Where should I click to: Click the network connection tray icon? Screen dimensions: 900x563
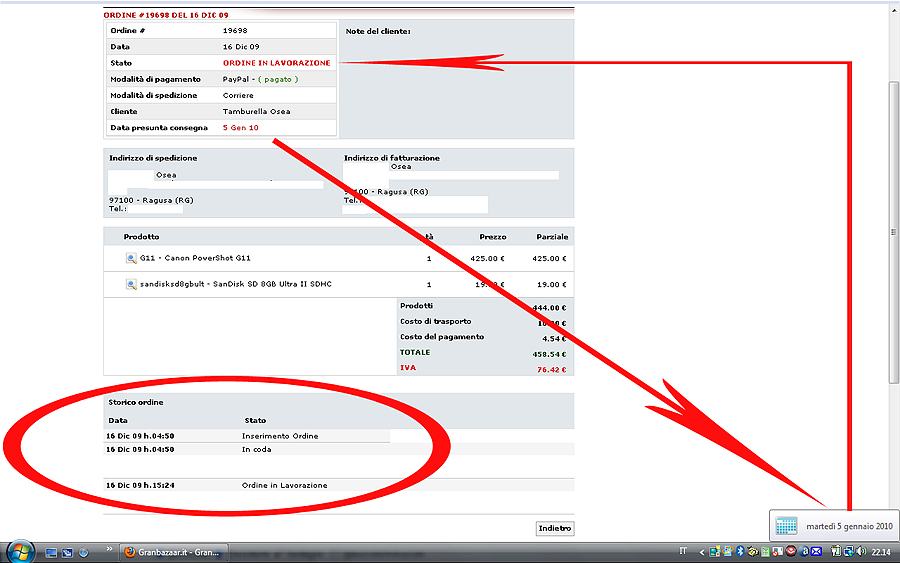pos(846,551)
